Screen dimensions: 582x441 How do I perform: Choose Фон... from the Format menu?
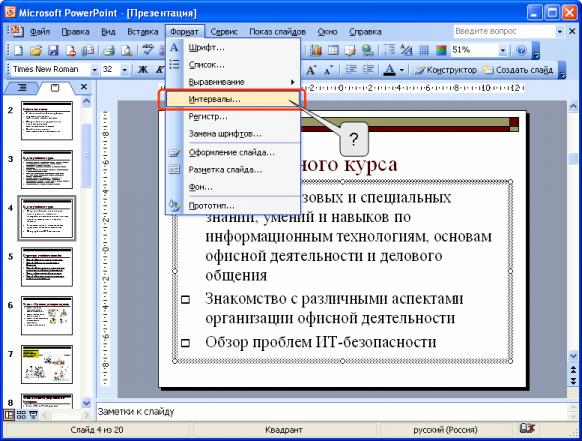[x=233, y=187]
